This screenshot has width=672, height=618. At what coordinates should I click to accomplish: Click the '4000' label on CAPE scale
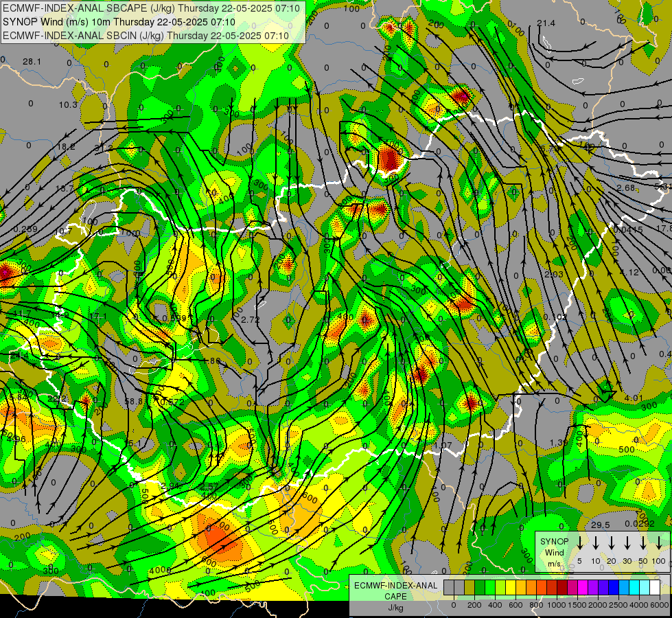(640, 605)
